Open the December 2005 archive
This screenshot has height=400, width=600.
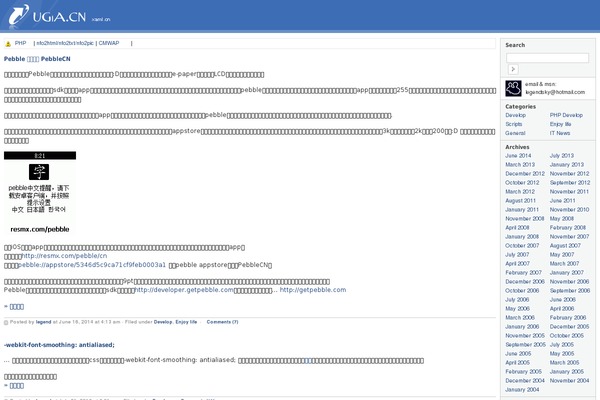click(x=569, y=327)
